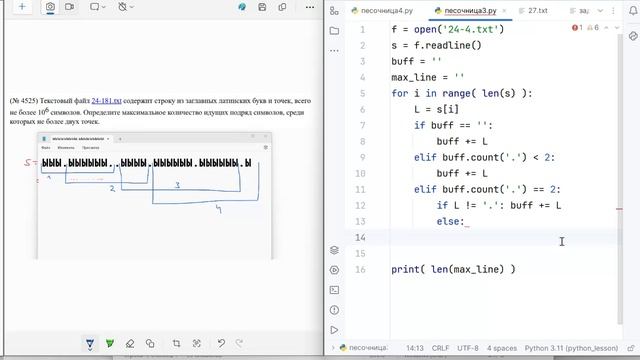This screenshot has width=640, height=360.
Task: Click the warnings count indicator showing 6
Action: tap(593, 28)
